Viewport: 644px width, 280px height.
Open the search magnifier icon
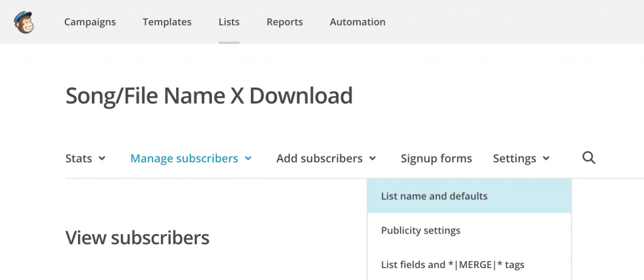pos(589,158)
